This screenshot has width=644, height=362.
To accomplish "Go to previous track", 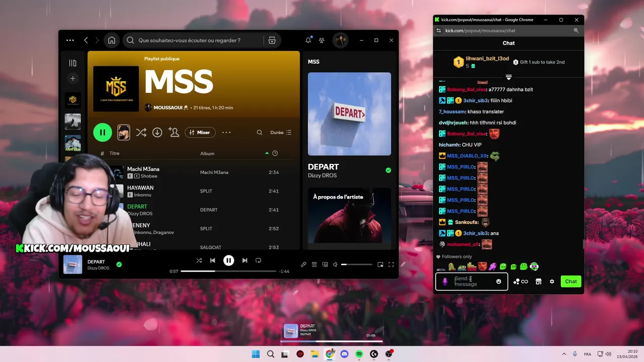I will point(212,260).
